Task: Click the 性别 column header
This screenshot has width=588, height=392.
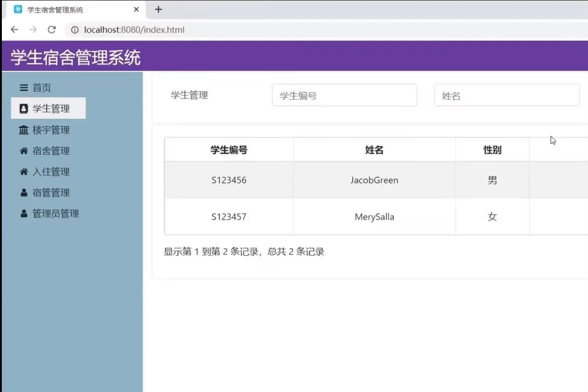Action: coord(492,149)
